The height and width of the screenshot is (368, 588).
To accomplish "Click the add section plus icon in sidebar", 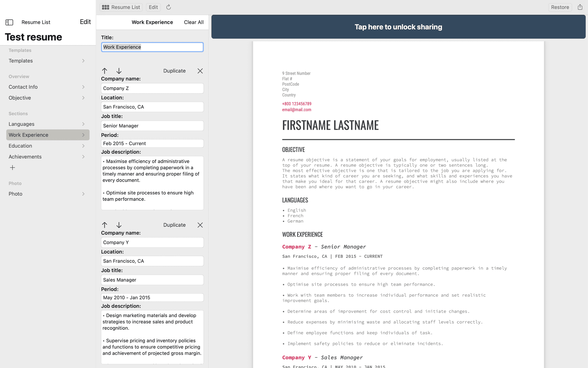I will tap(12, 168).
